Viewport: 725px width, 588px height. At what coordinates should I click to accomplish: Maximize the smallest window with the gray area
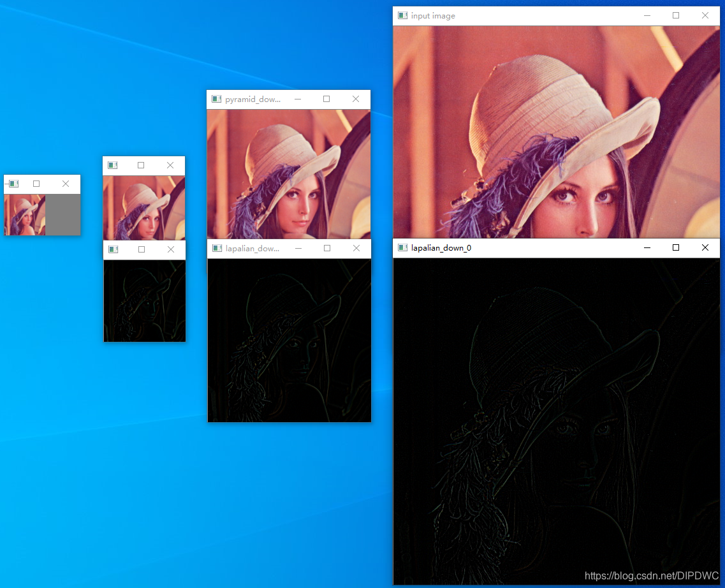36,184
